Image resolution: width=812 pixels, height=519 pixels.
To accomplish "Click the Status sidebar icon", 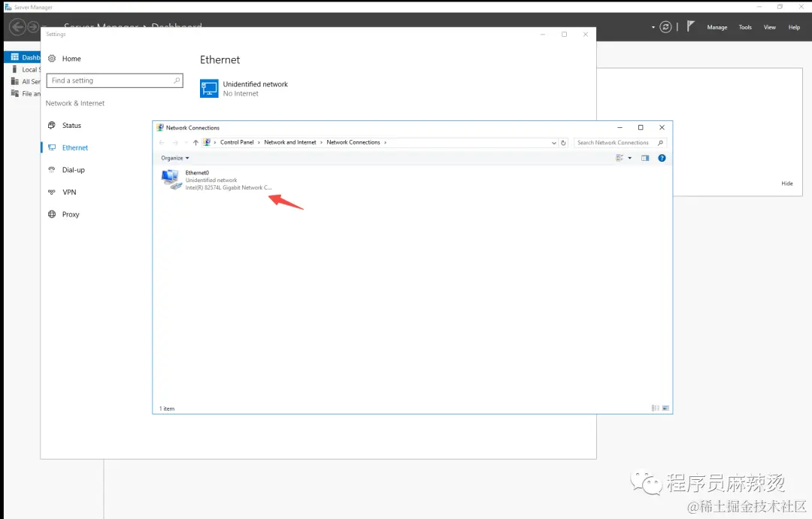I will 52,126.
